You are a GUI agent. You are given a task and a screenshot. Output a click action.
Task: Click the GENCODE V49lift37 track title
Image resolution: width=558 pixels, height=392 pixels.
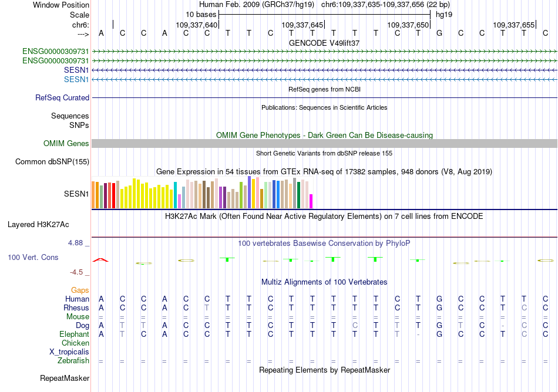pos(324,43)
